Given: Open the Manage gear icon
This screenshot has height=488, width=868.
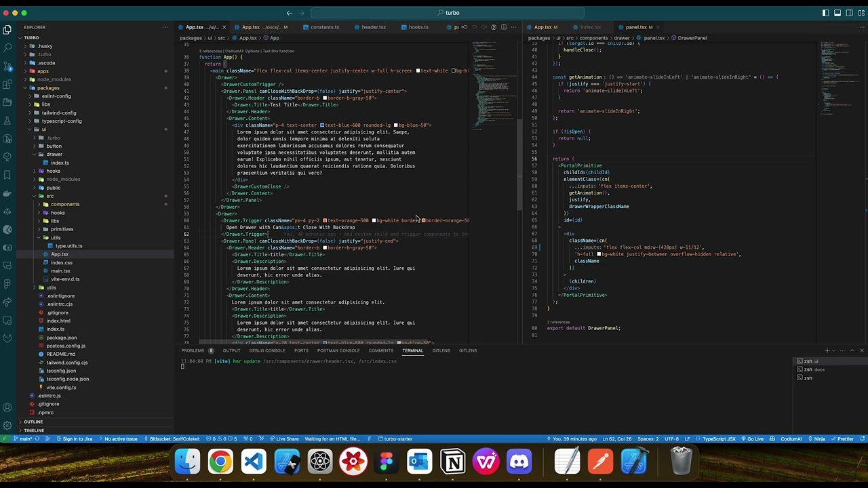Looking at the screenshot, I should tap(7, 426).
